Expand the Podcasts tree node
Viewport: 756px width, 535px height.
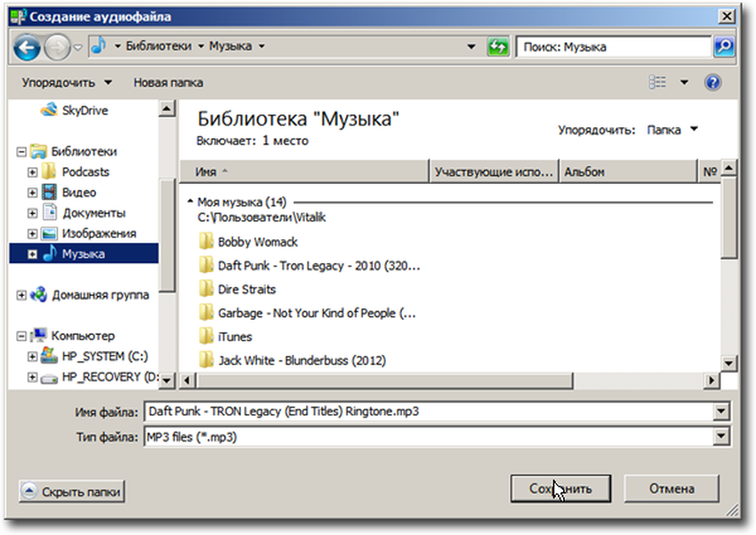click(x=33, y=172)
